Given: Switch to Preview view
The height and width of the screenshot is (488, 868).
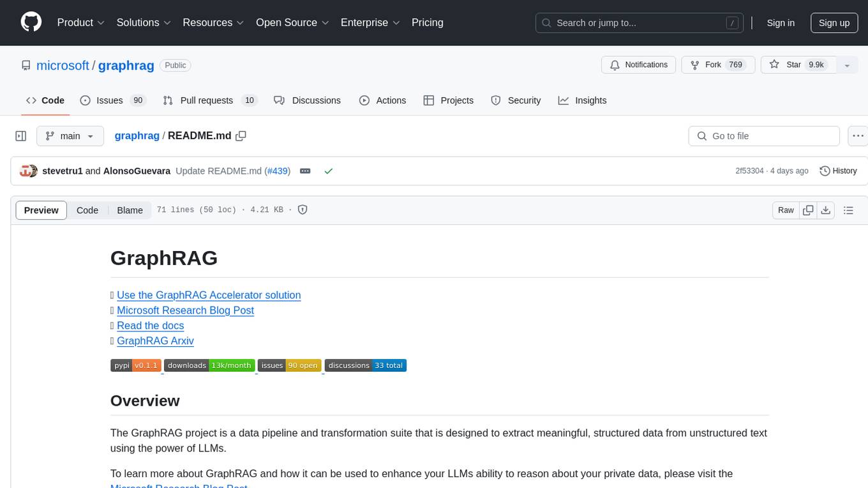Looking at the screenshot, I should 41,210.
